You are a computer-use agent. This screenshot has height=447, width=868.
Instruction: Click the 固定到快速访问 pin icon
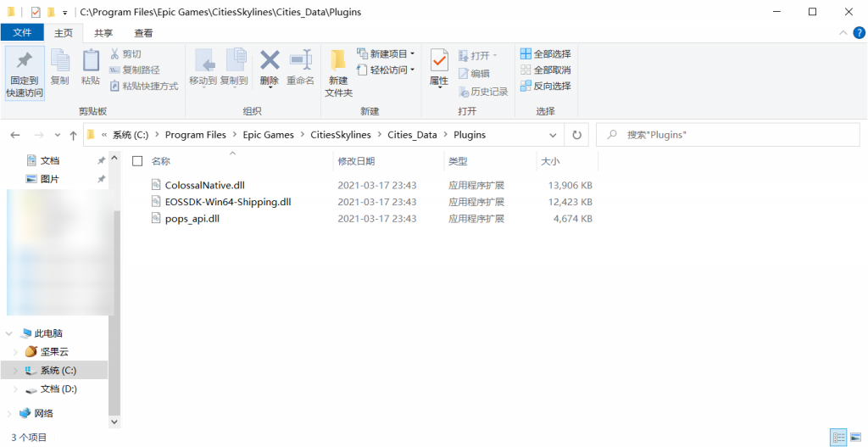[25, 60]
